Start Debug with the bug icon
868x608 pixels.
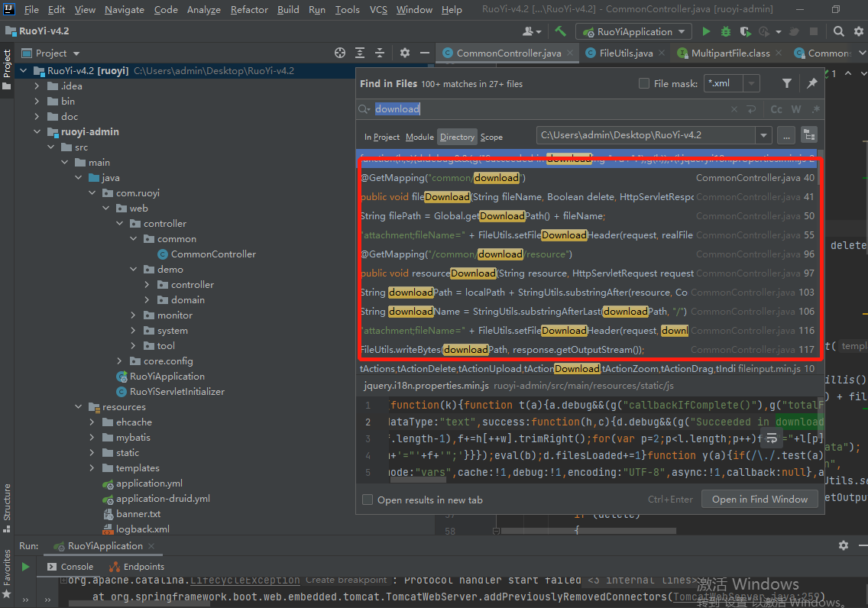726,31
